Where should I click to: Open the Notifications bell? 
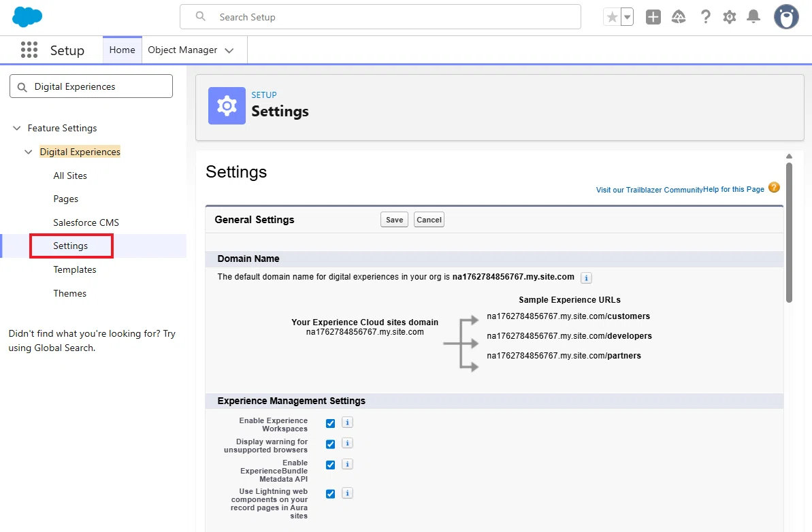pyautogui.click(x=753, y=17)
